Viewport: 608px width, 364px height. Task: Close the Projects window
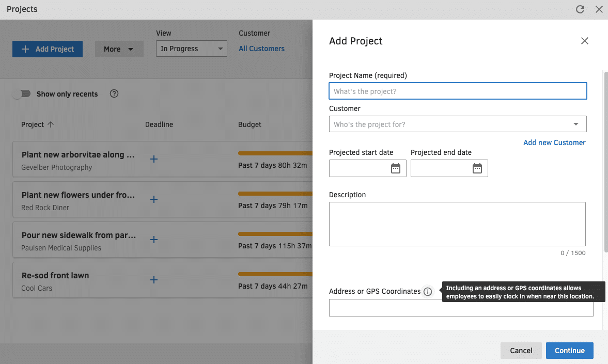tap(599, 9)
